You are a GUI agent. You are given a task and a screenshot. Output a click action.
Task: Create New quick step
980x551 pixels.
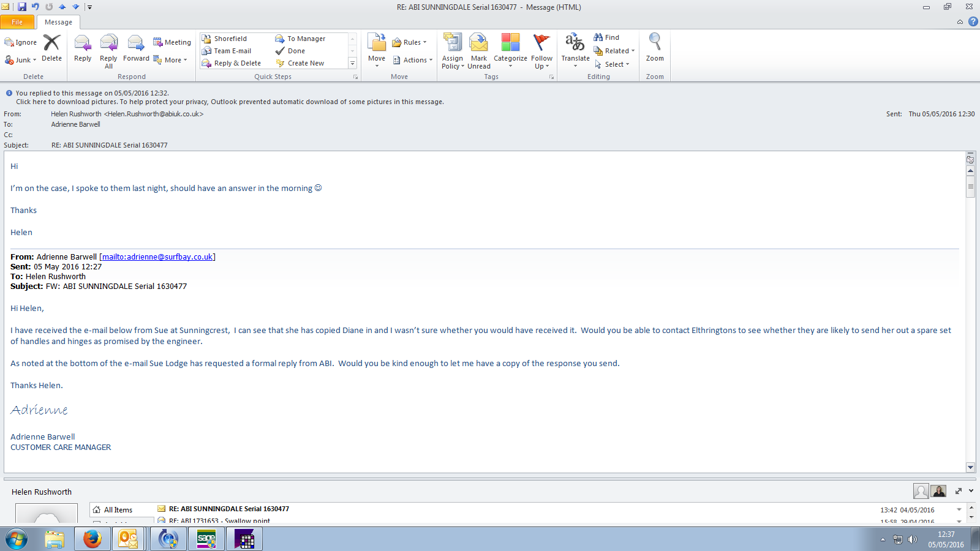click(x=300, y=63)
